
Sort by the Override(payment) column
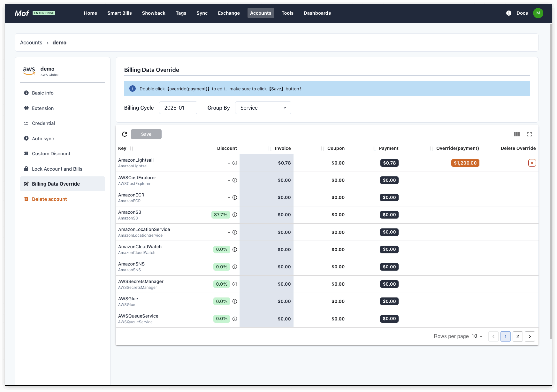[x=431, y=148]
